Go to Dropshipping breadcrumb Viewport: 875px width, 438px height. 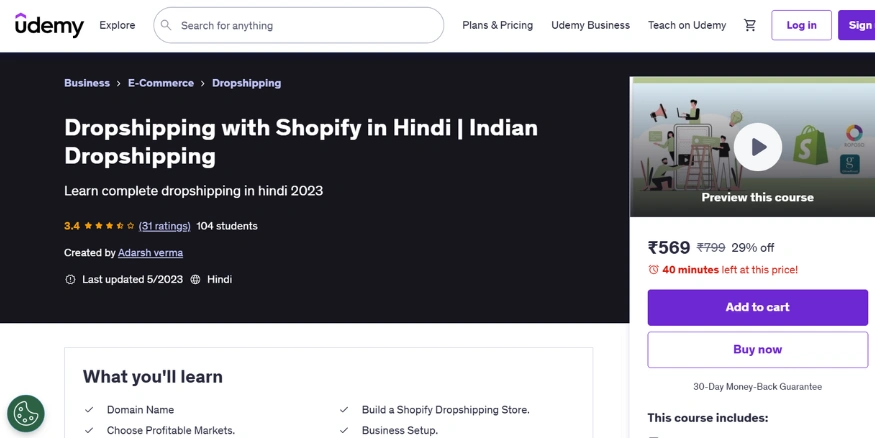click(x=247, y=83)
